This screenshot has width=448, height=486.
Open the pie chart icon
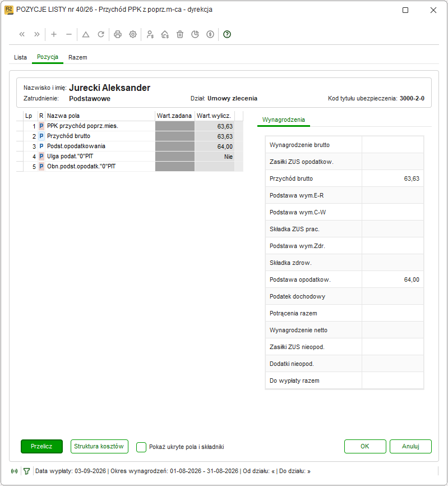(x=195, y=34)
